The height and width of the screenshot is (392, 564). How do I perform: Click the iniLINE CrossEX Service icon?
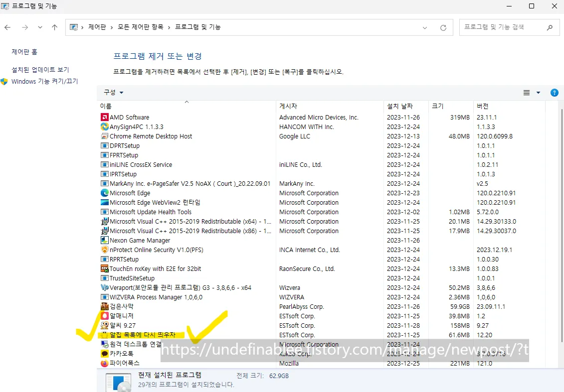tap(104, 164)
